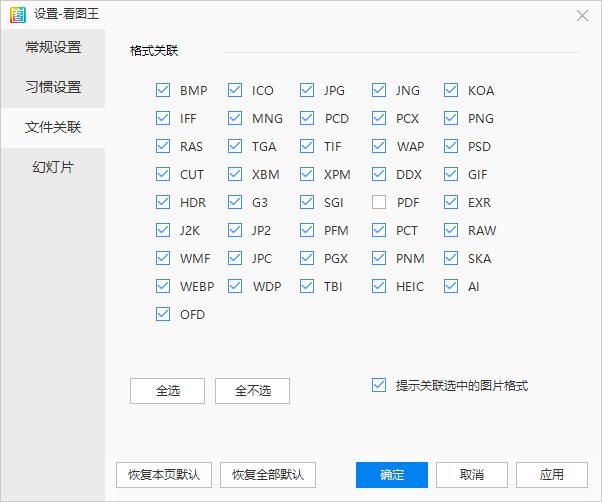Uncheck the OFD format association
Screen dimensions: 602x502
tap(163, 314)
